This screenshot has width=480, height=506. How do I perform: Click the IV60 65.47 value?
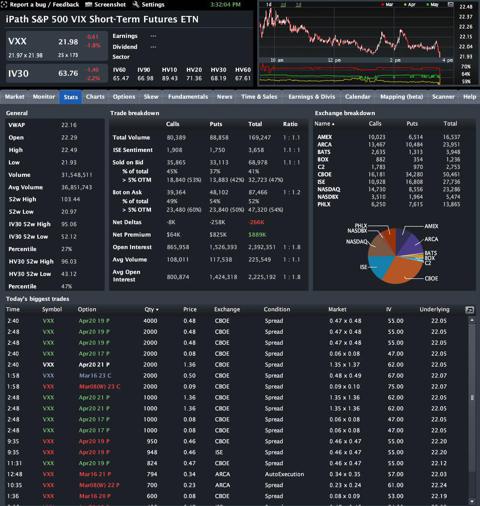point(121,78)
